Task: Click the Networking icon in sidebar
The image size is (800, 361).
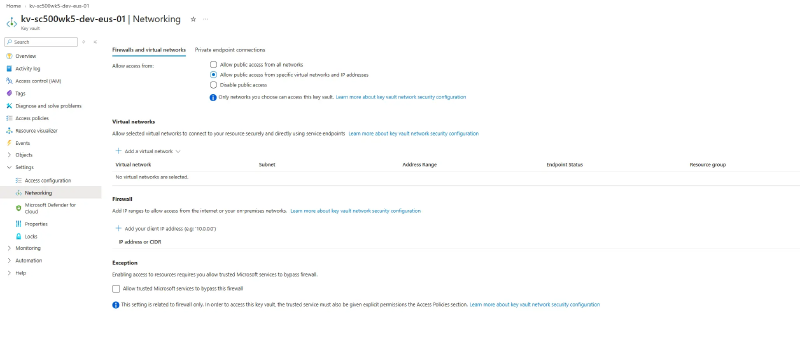Action: click(x=19, y=193)
